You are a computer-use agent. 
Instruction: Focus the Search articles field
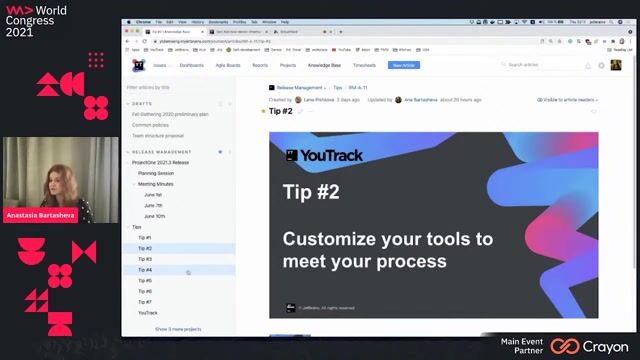[x=539, y=64]
